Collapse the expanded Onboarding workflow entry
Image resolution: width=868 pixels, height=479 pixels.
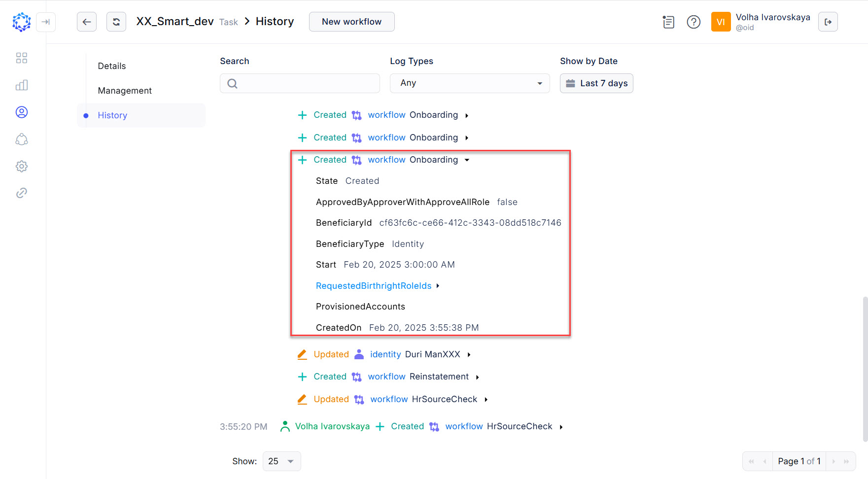pos(467,160)
